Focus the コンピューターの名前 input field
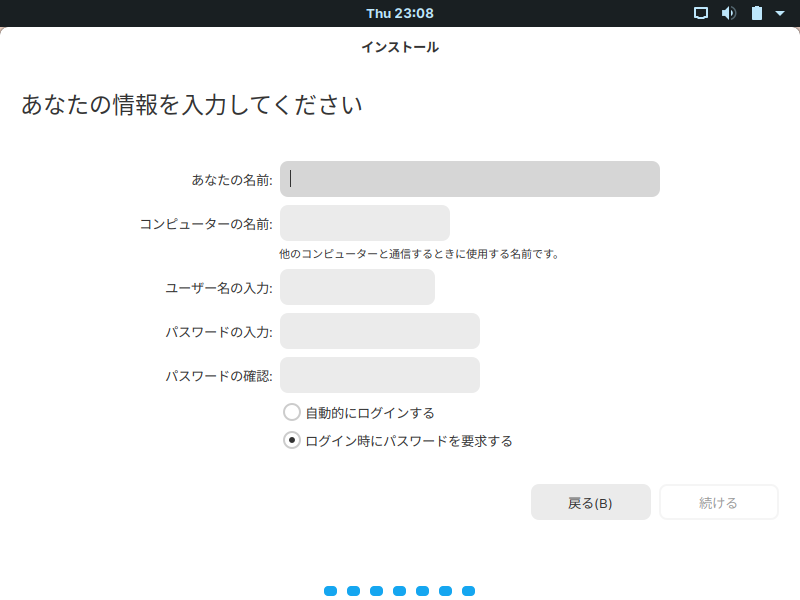Viewport: 800px width, 600px height. click(x=365, y=223)
